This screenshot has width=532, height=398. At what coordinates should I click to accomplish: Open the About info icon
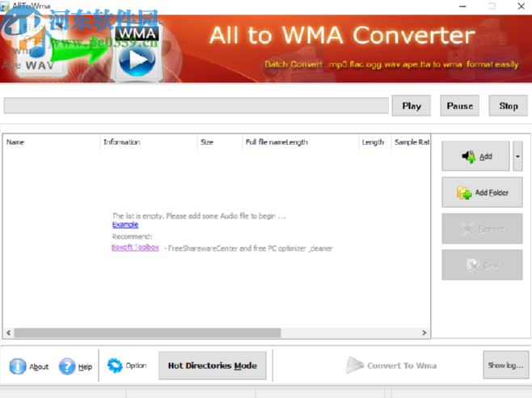click(18, 366)
